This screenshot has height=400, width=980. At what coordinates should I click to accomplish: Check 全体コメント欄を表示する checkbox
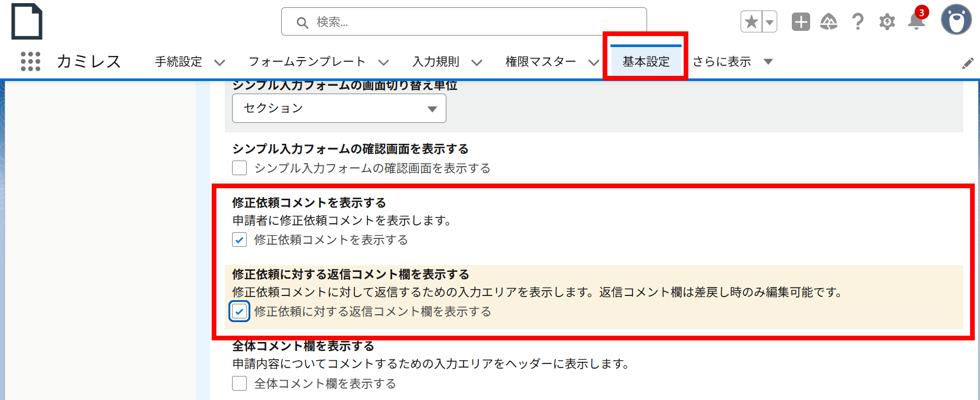[239, 383]
